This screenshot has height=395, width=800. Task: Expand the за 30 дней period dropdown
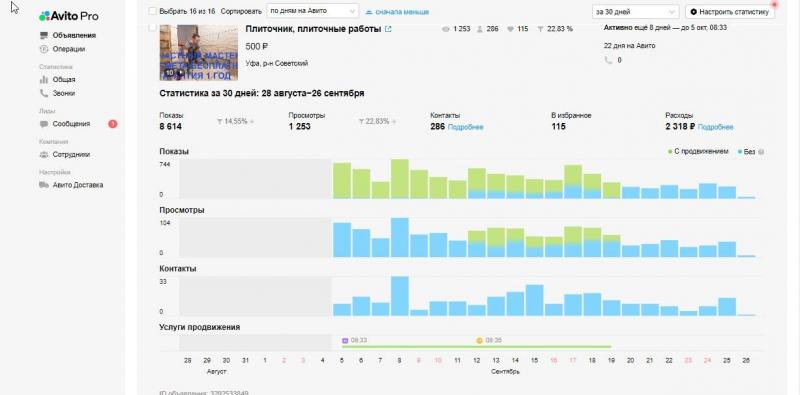(635, 11)
